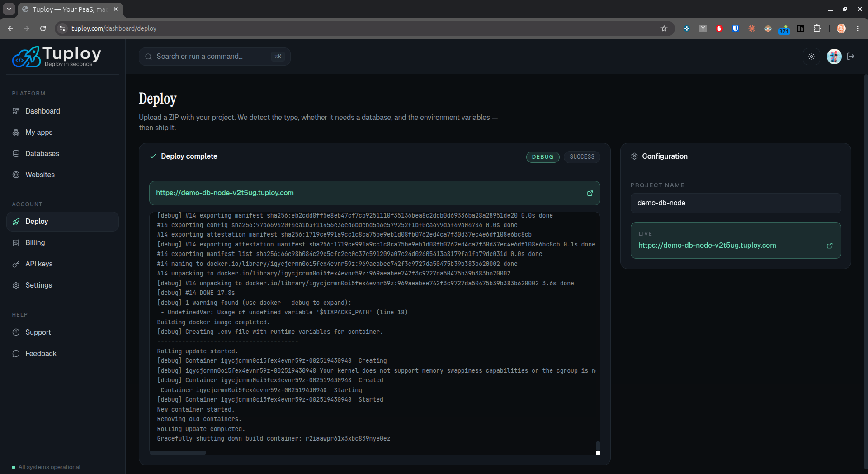The width and height of the screenshot is (868, 474).
Task: Click 'All systems operational' status text
Action: point(49,467)
